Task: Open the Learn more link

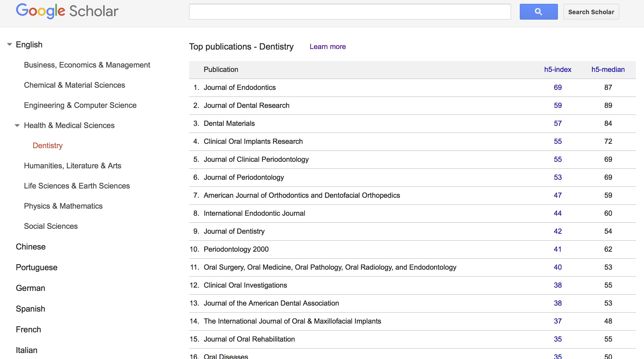Action: point(327,47)
